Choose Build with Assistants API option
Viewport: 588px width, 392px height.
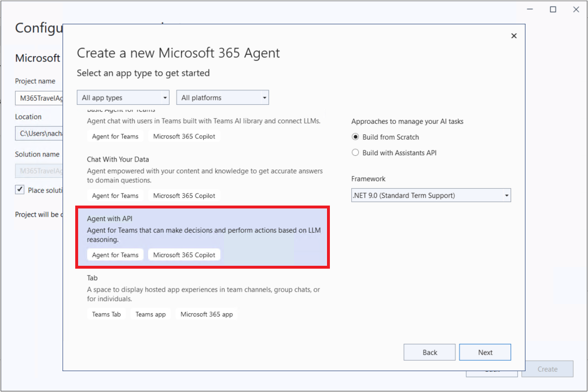[x=355, y=153]
